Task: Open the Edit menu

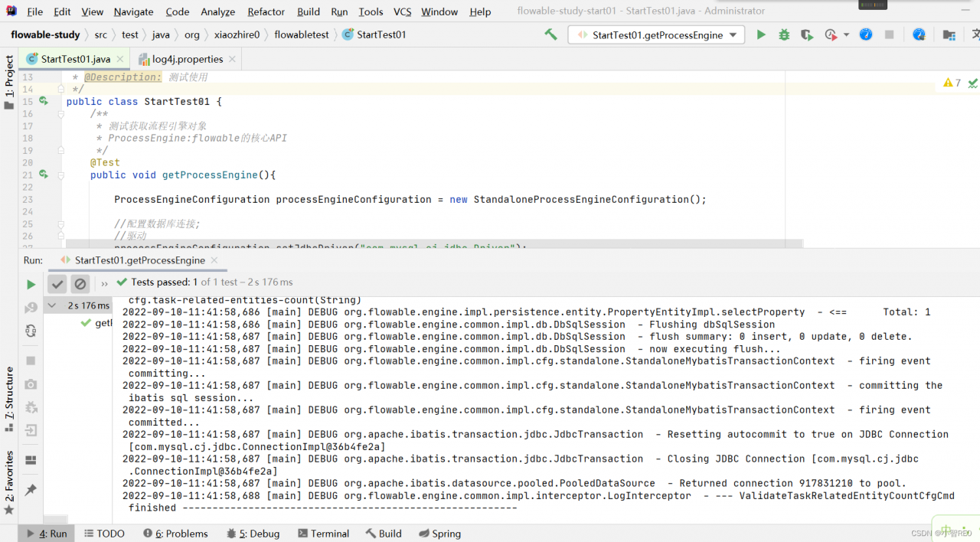Action: coord(62,11)
